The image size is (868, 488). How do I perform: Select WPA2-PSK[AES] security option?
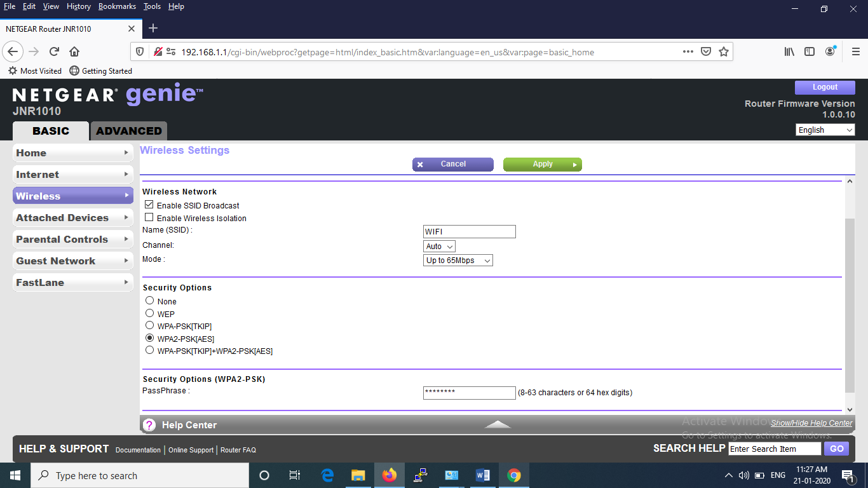tap(149, 338)
